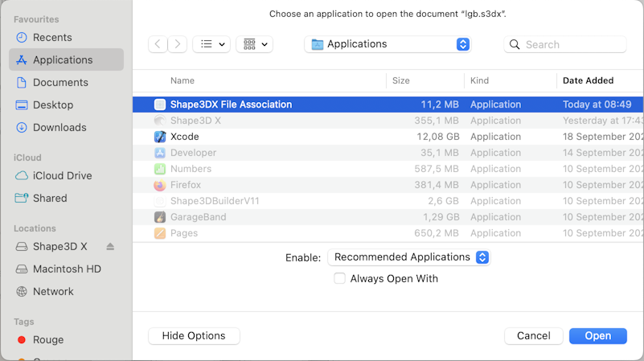Click the GarageBand application icon
This screenshot has width=644, height=361.
[x=160, y=217]
